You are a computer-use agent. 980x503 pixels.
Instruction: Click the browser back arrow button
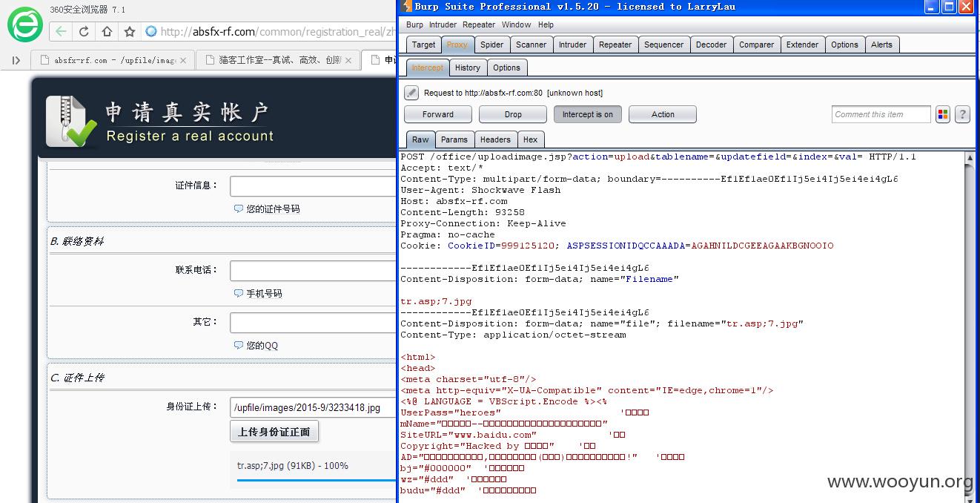62,31
